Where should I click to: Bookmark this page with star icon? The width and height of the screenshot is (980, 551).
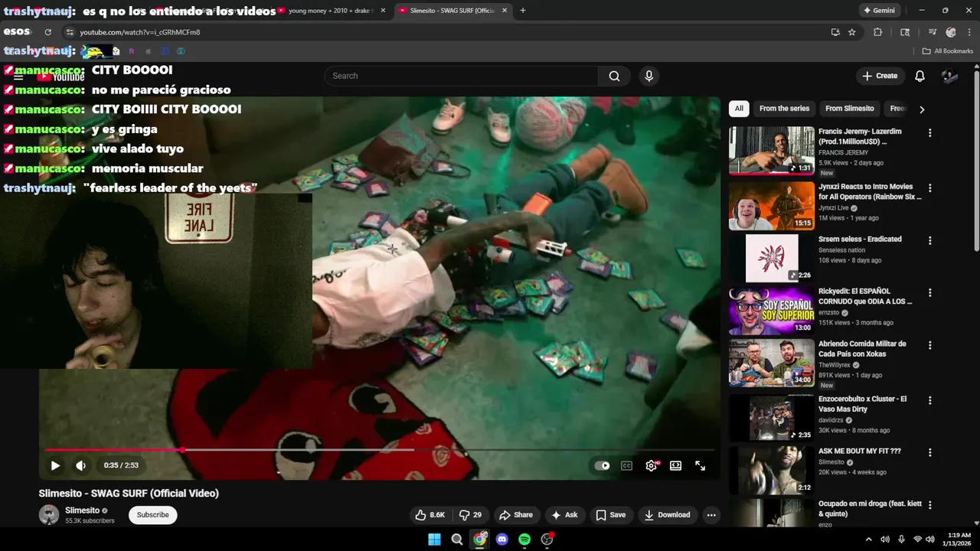(852, 32)
